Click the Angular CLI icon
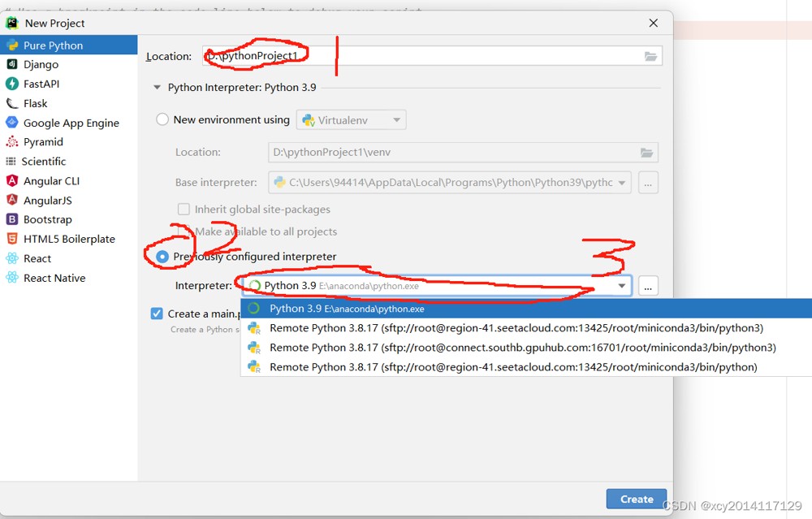Screen dimensions: 812x519 point(12,180)
